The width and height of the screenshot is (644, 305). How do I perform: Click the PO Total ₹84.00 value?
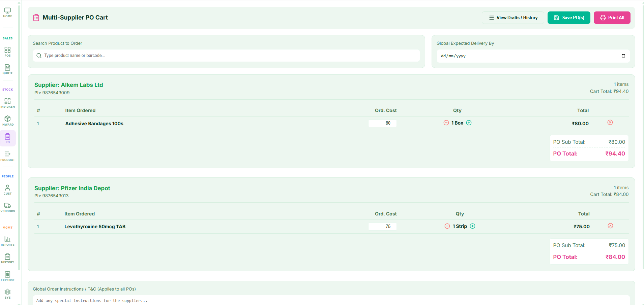pyautogui.click(x=615, y=257)
